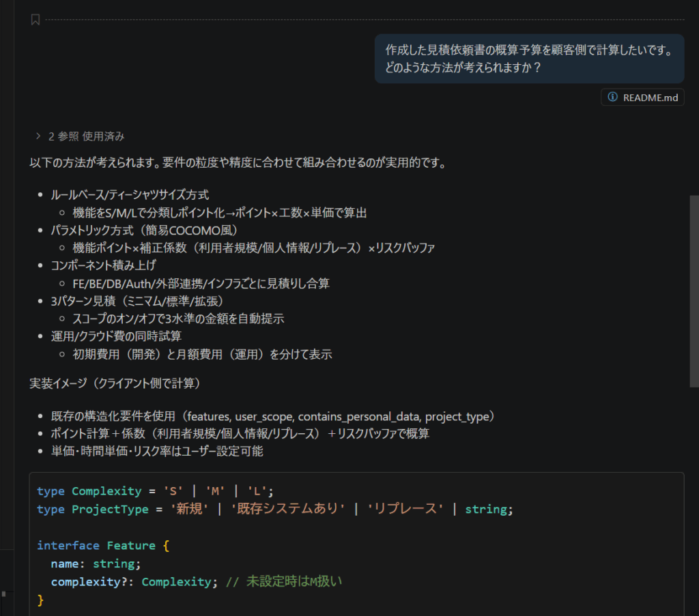Click the "コンポーネント積み上げ" bullet item
The height and width of the screenshot is (616, 699).
tap(103, 265)
